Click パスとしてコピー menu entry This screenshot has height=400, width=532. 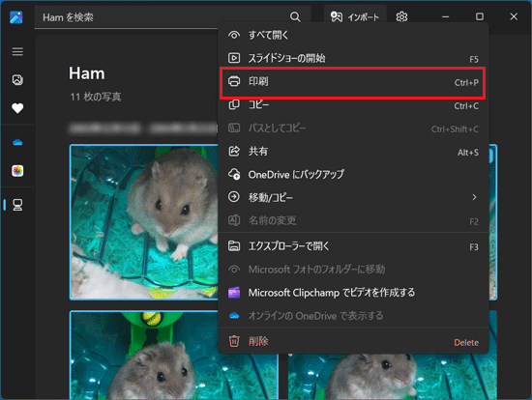point(353,129)
